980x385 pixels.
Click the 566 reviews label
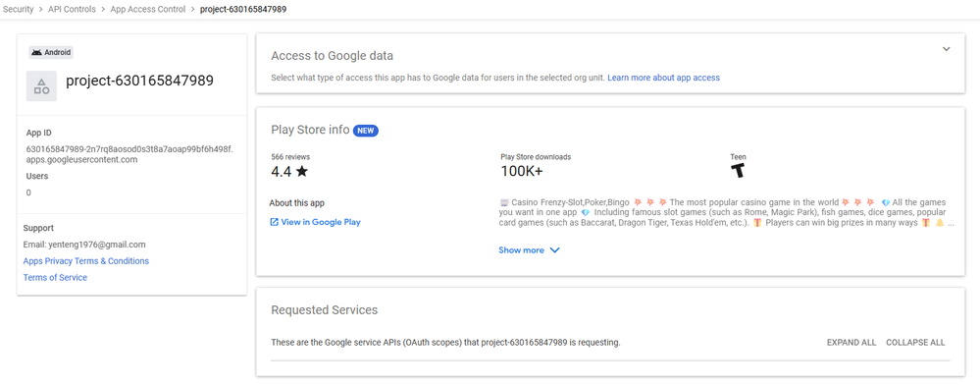290,157
